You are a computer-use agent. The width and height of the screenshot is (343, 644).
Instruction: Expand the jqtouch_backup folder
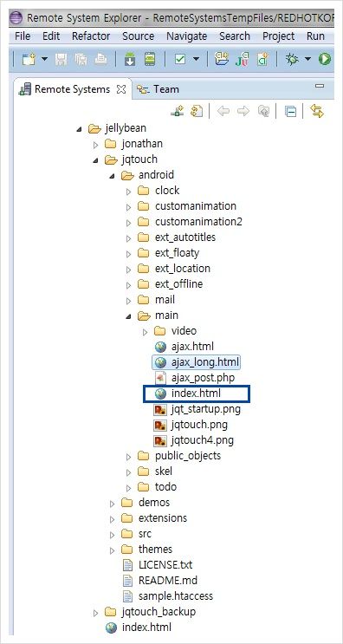pyautogui.click(x=95, y=613)
